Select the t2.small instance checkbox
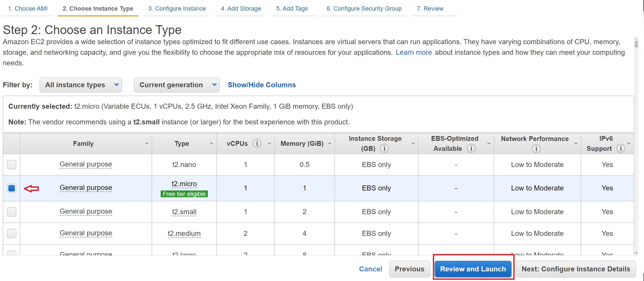 coord(12,212)
